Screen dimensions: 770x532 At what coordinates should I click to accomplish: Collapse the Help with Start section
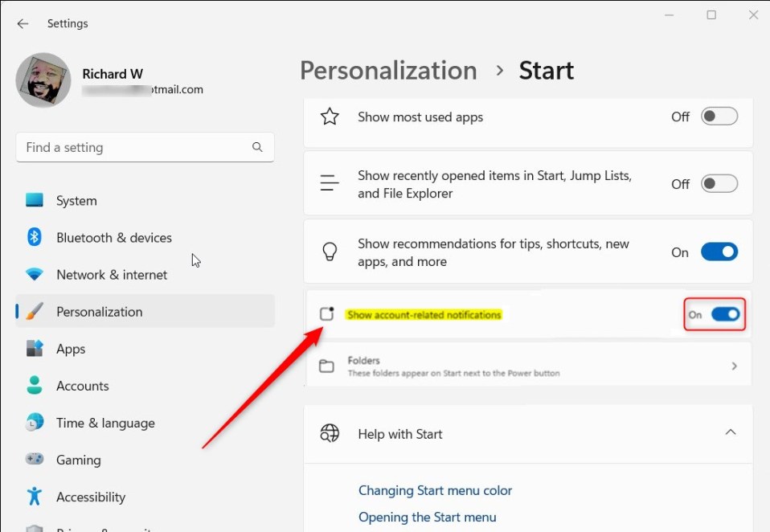pyautogui.click(x=730, y=432)
